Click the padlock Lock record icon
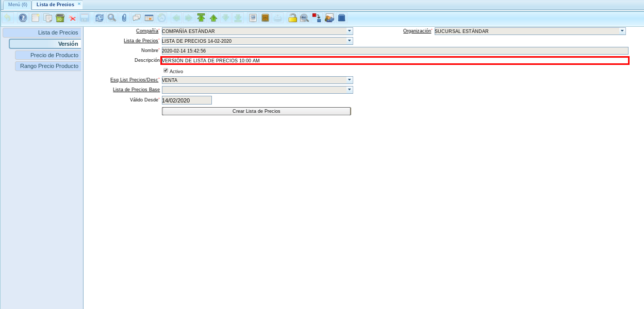644x309 pixels. tap(292, 18)
